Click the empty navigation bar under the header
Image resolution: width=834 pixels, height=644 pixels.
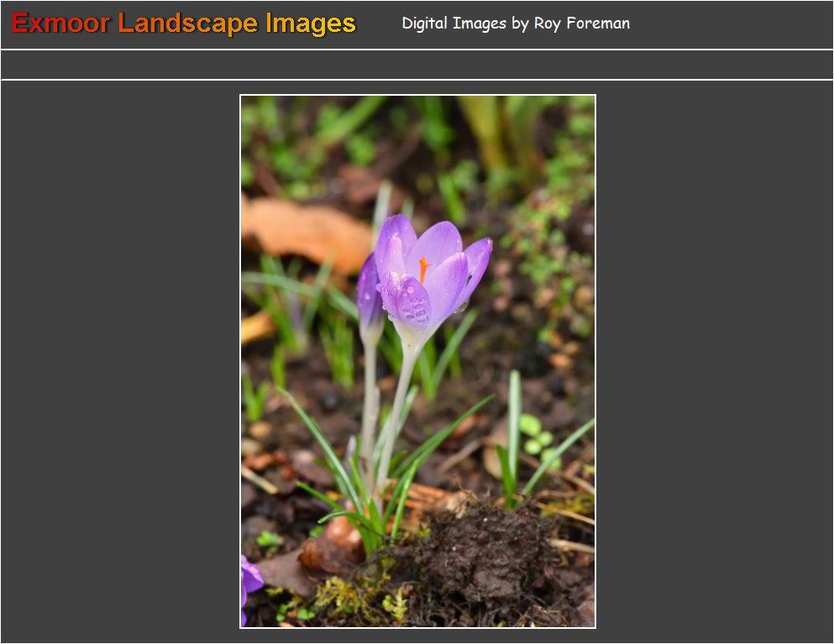point(417,65)
